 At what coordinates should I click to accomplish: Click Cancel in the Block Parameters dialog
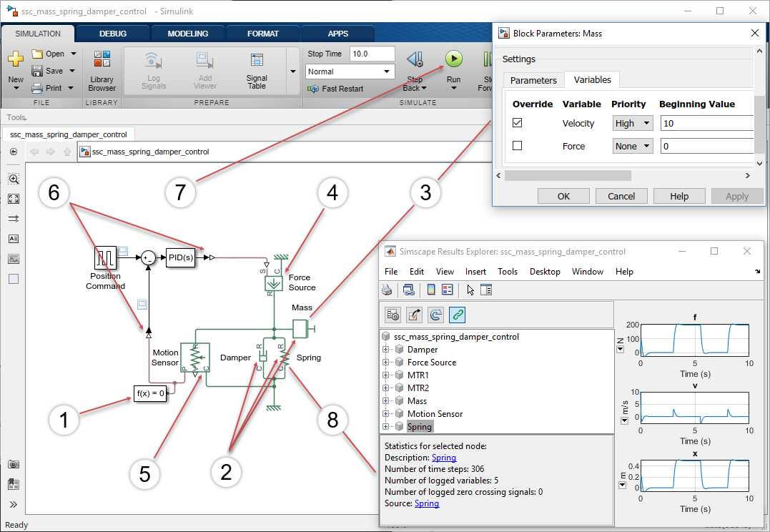point(621,196)
